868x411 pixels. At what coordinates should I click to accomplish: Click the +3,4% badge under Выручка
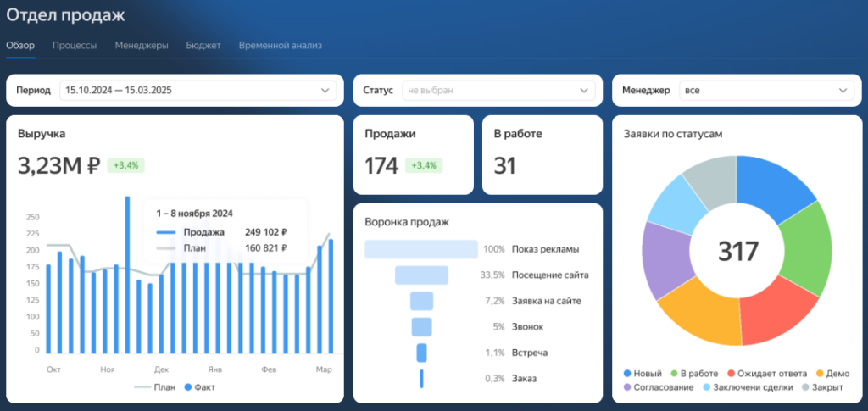(x=126, y=165)
